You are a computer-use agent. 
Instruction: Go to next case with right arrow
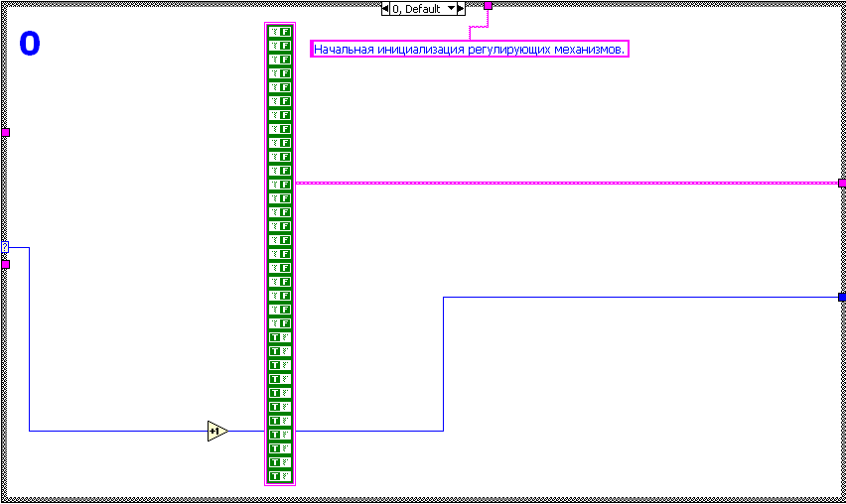click(461, 8)
